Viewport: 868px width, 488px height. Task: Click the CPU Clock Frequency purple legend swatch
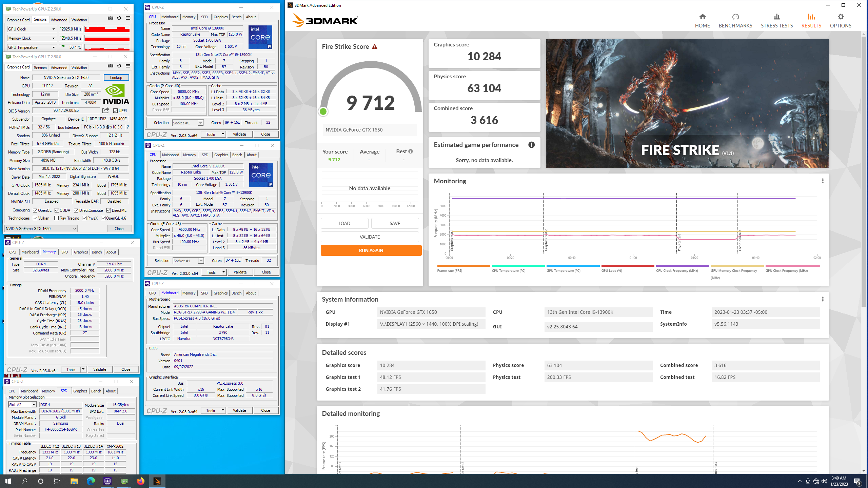[x=682, y=266]
